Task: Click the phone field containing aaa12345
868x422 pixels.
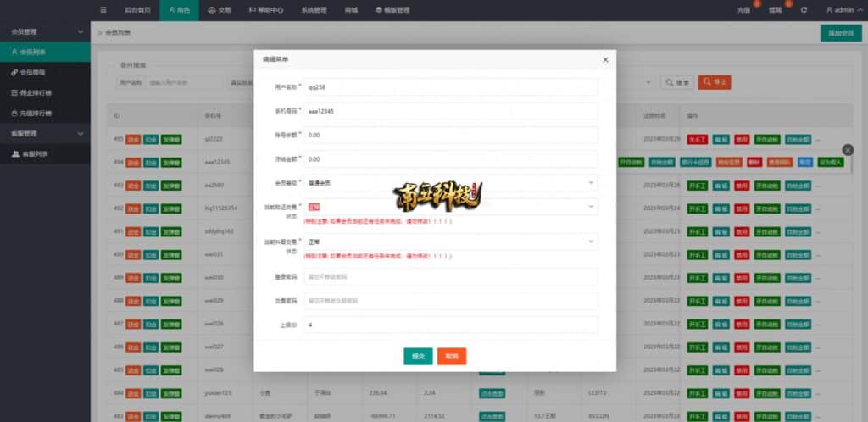Action: click(x=451, y=111)
